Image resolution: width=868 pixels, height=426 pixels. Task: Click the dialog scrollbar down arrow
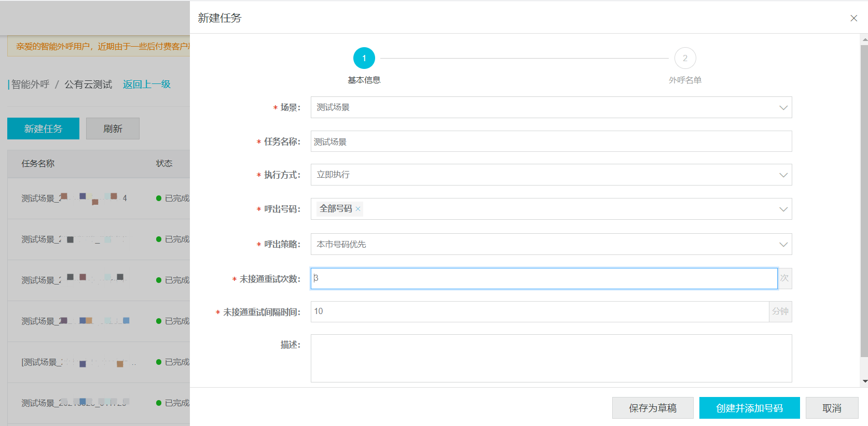[864, 381]
